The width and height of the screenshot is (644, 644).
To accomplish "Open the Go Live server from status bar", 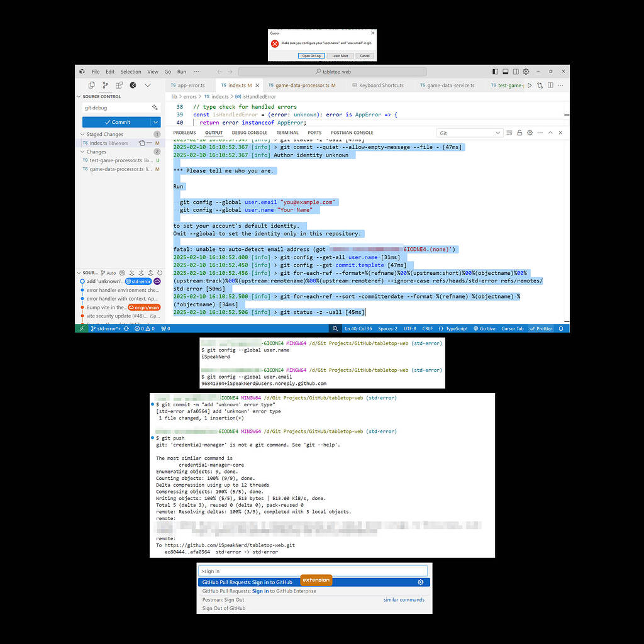I will [484, 328].
